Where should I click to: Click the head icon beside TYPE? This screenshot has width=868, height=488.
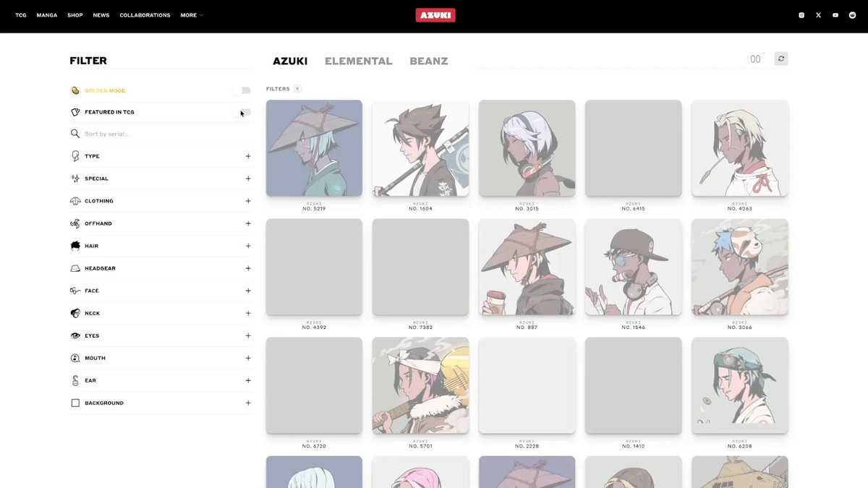pos(75,156)
